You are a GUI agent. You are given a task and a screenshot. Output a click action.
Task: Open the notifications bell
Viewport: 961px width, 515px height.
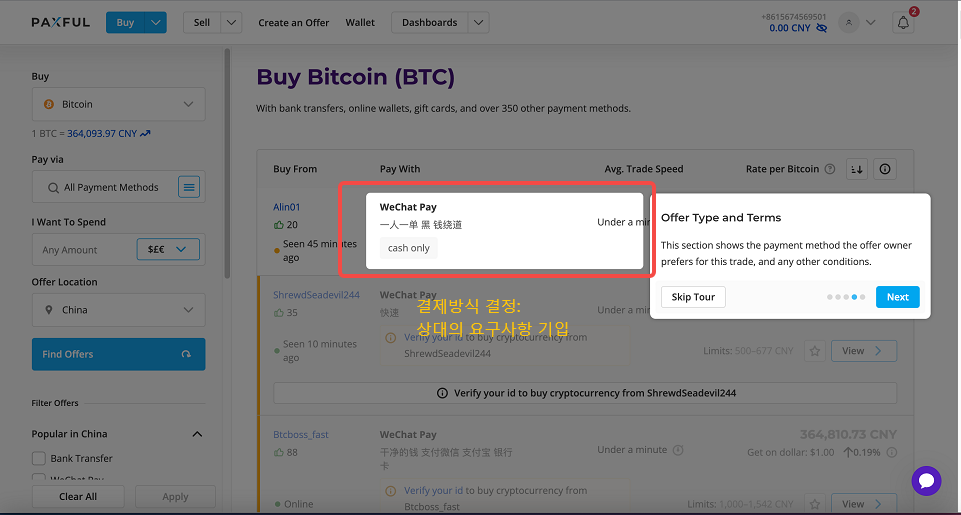pyautogui.click(x=903, y=23)
